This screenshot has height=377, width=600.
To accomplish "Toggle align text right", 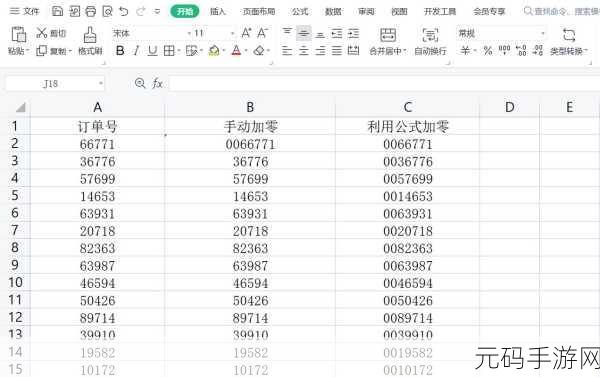I will 320,51.
